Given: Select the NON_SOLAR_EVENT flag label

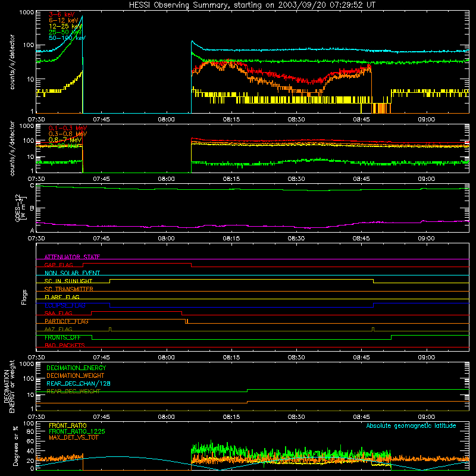Looking at the screenshot, I should (72, 273).
